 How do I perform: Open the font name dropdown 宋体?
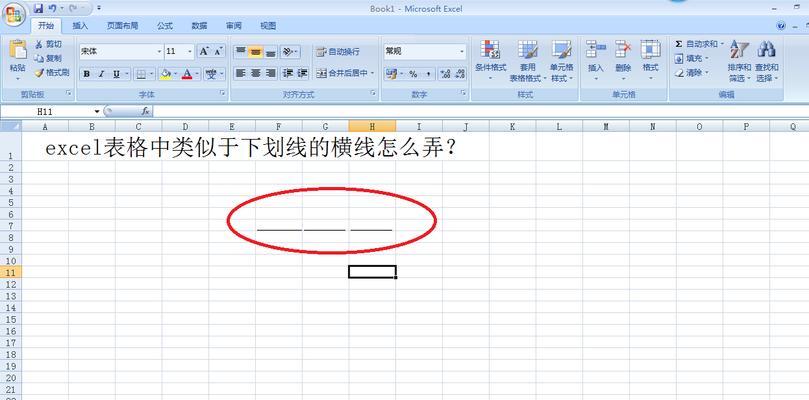coord(159,52)
